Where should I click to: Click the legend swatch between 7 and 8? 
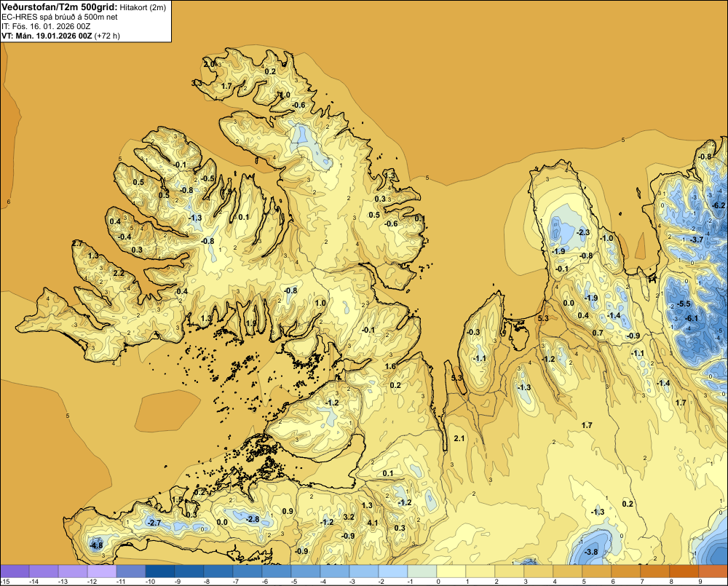tap(654, 571)
